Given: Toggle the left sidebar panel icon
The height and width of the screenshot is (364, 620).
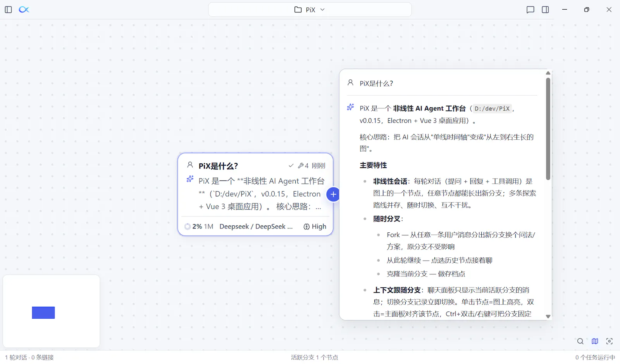Looking at the screenshot, I should pyautogui.click(x=9, y=10).
